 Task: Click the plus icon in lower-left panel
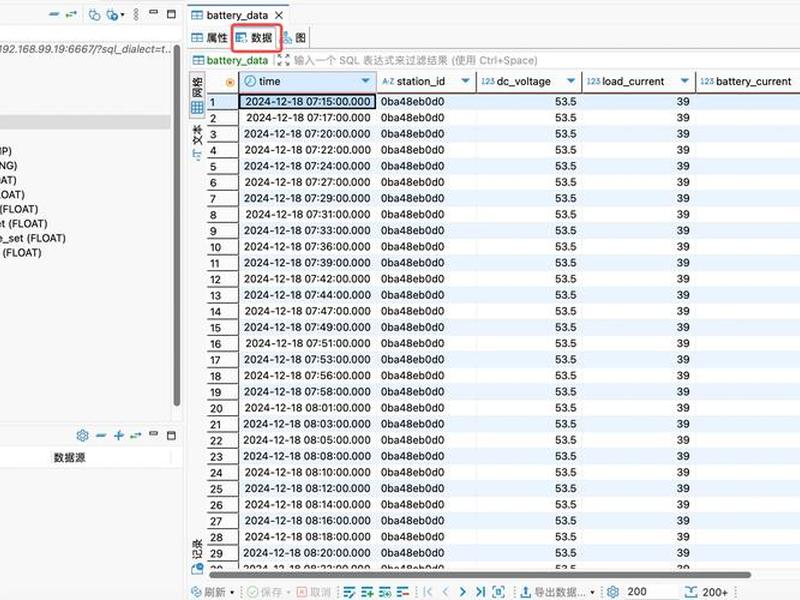(x=119, y=435)
